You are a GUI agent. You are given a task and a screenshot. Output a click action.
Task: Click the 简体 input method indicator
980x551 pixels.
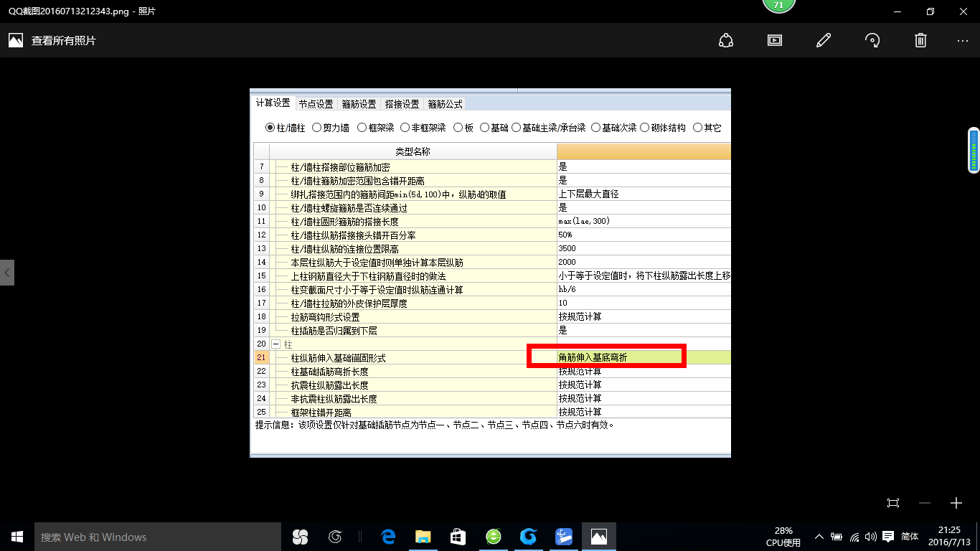910,537
